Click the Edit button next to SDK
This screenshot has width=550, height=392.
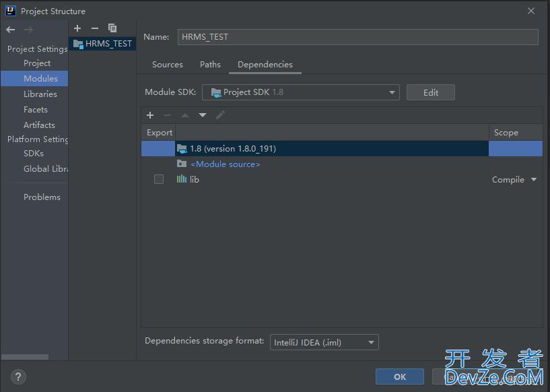pyautogui.click(x=430, y=92)
